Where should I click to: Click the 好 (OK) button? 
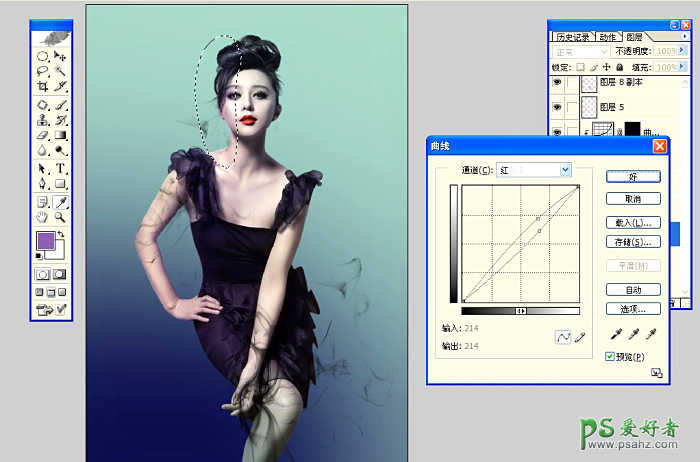coord(632,175)
